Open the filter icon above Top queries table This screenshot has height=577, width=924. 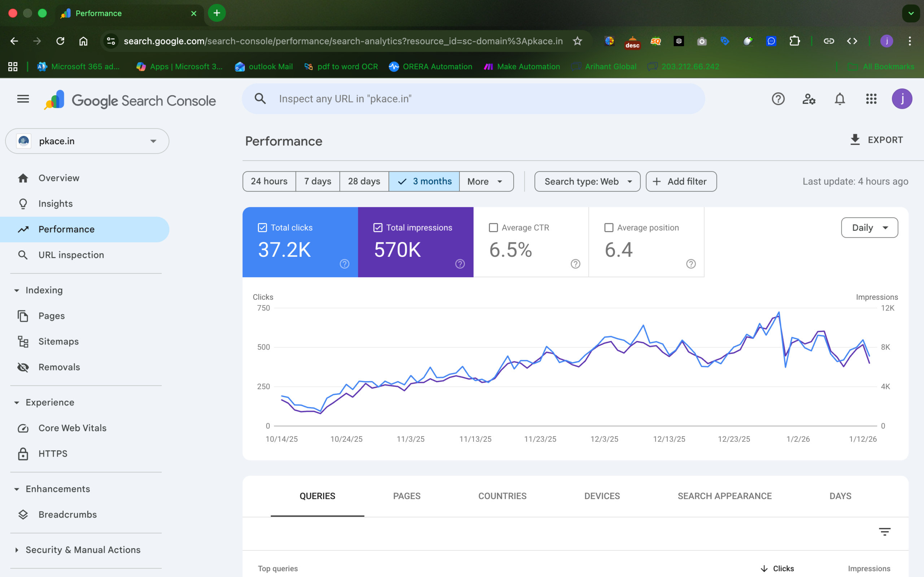(x=885, y=531)
